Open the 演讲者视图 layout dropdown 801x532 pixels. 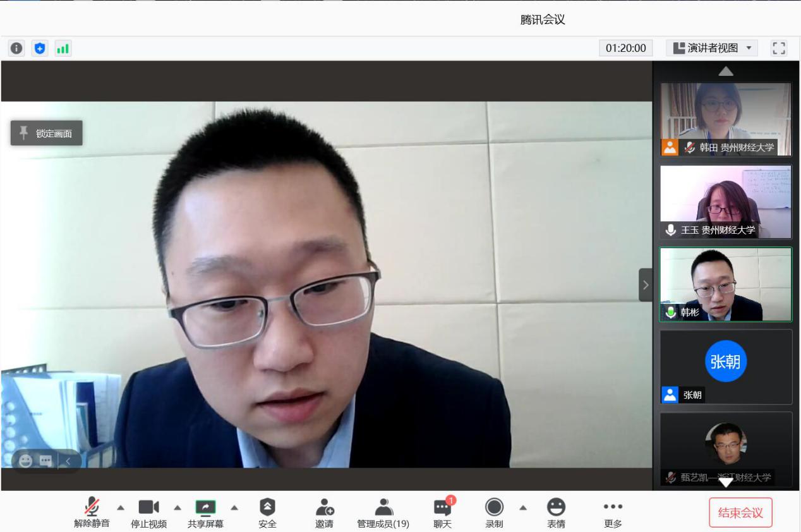(713, 49)
